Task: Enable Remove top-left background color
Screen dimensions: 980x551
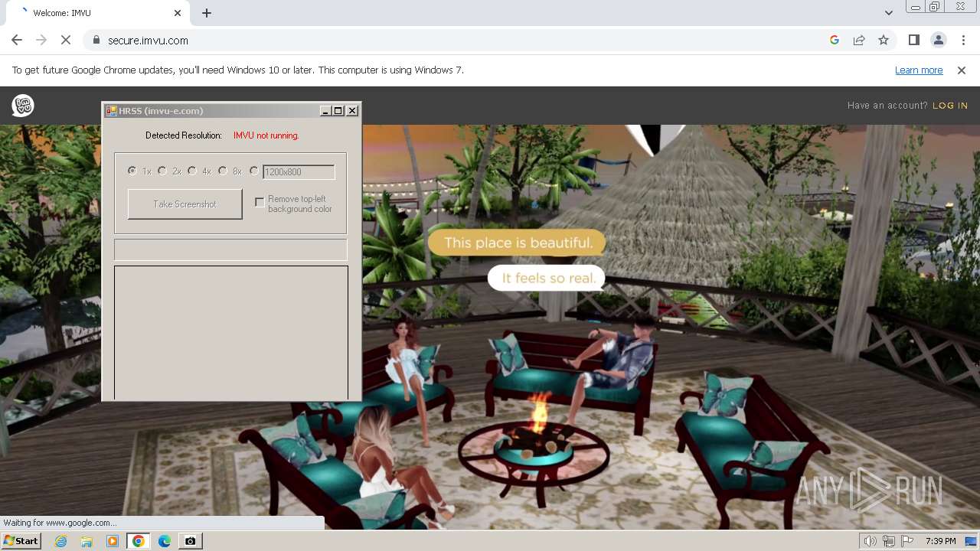Action: pyautogui.click(x=260, y=202)
